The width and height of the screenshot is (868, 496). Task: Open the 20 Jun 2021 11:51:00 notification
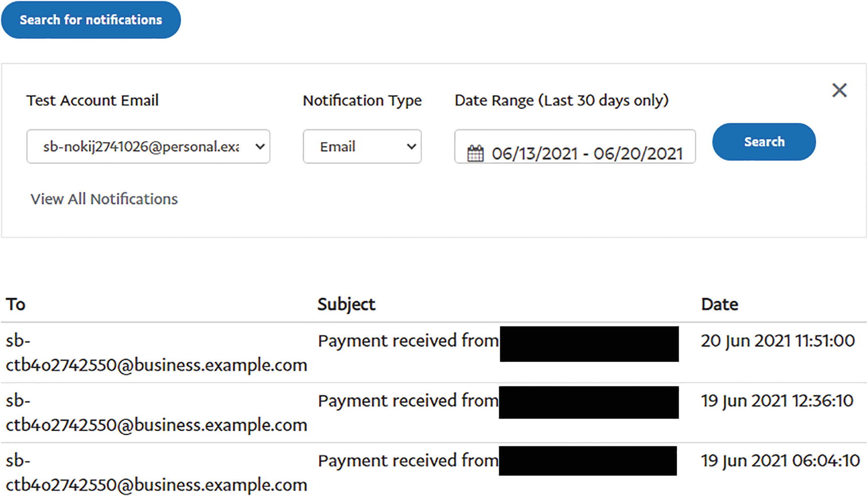(x=777, y=341)
